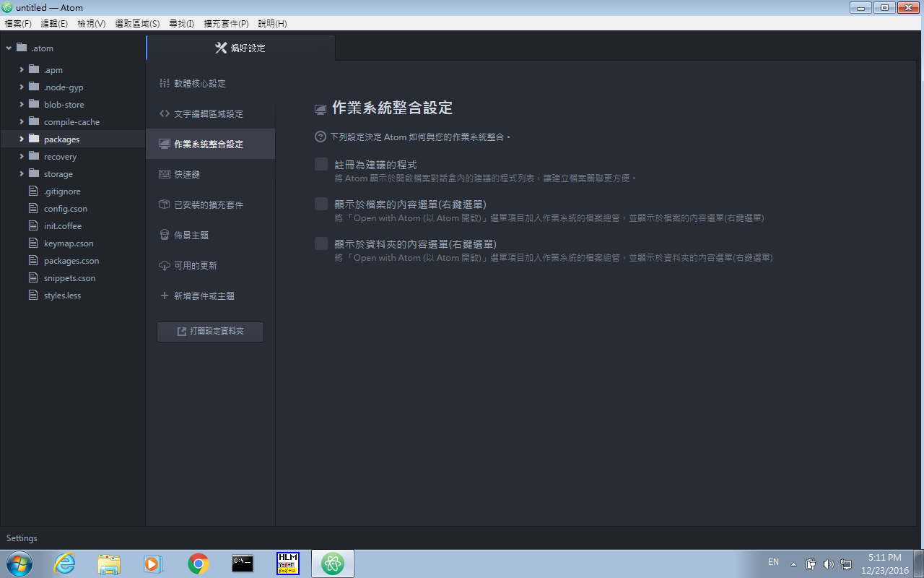Select the .node-gyp folder name

(x=64, y=87)
